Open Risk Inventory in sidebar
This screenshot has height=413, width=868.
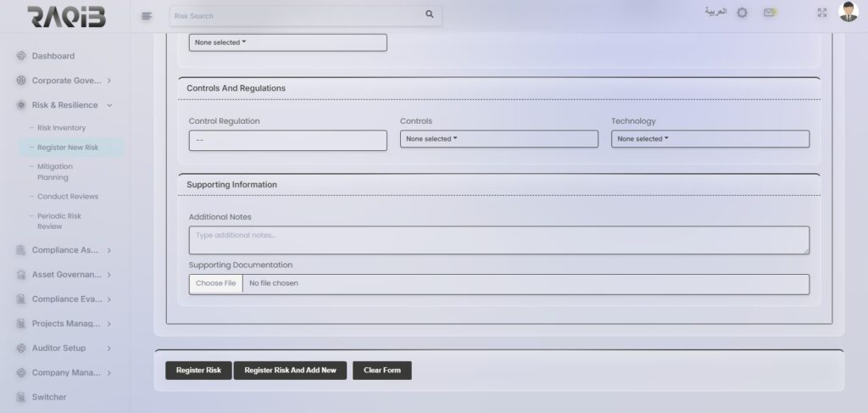(61, 128)
